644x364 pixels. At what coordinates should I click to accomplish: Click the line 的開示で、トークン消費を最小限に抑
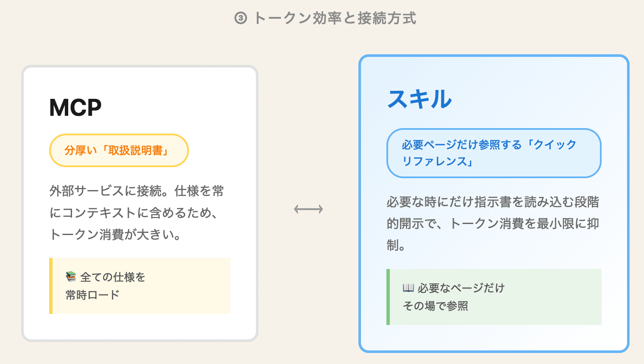click(x=493, y=224)
